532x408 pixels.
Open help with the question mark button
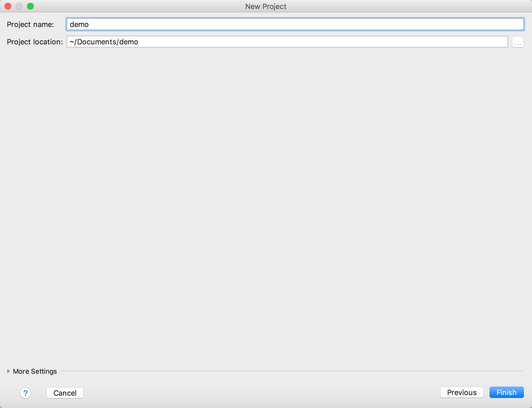(26, 393)
